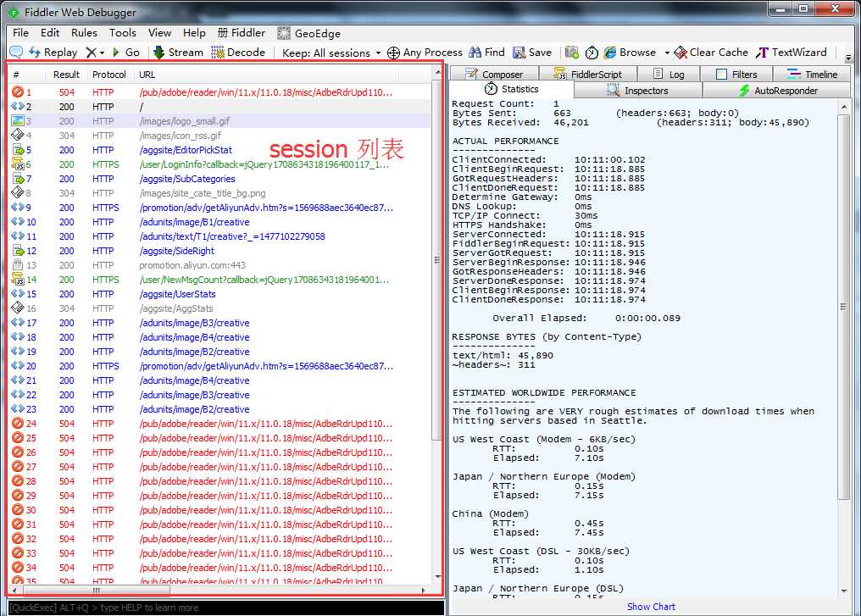The image size is (861, 616).
Task: Click Any Process target picker
Action: point(425,53)
